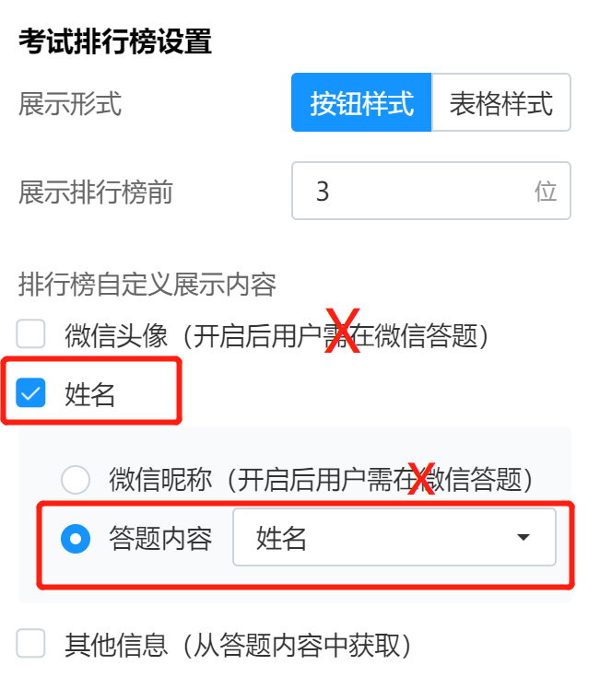Click the 排行榜自定义展示内容 section label
The height and width of the screenshot is (700, 600).
(147, 284)
